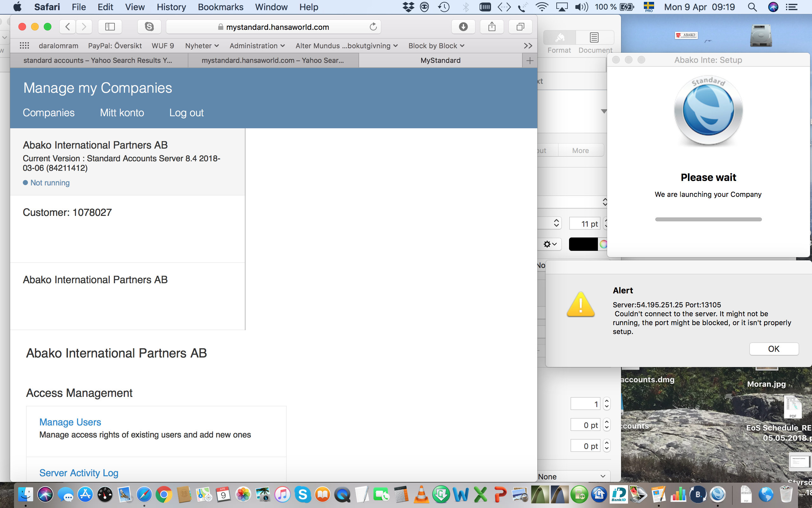Click the Not running status link
The image size is (812, 508).
pyautogui.click(x=50, y=183)
